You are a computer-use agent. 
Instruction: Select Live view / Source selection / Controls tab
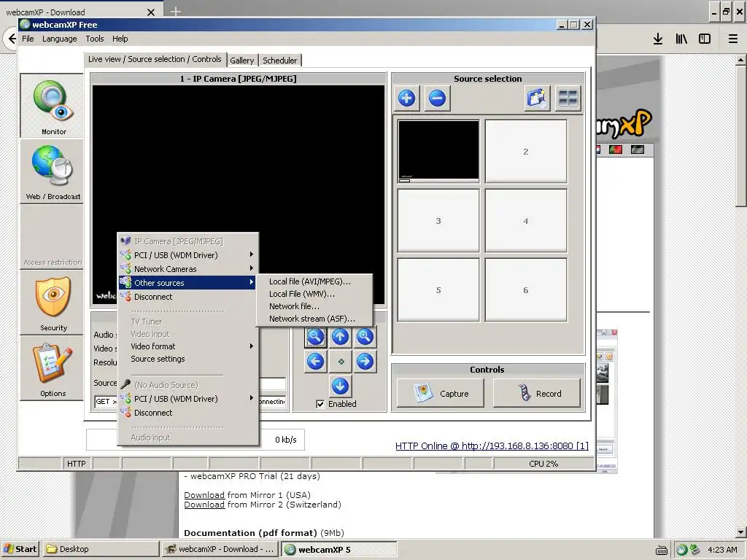(x=155, y=59)
